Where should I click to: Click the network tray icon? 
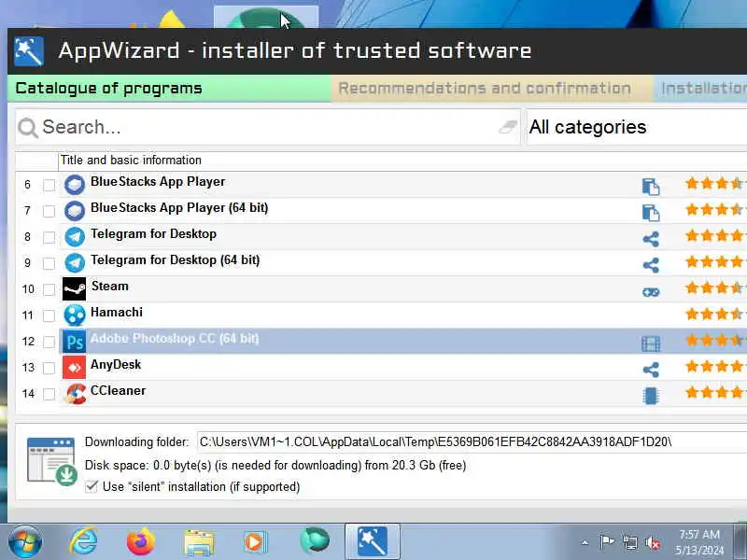629,542
